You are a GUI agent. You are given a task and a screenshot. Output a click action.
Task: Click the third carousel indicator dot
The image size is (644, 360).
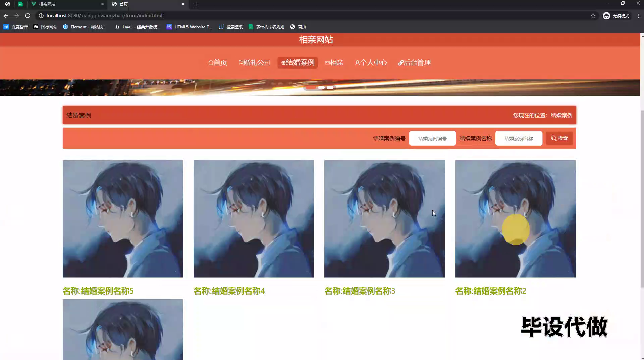click(x=330, y=88)
